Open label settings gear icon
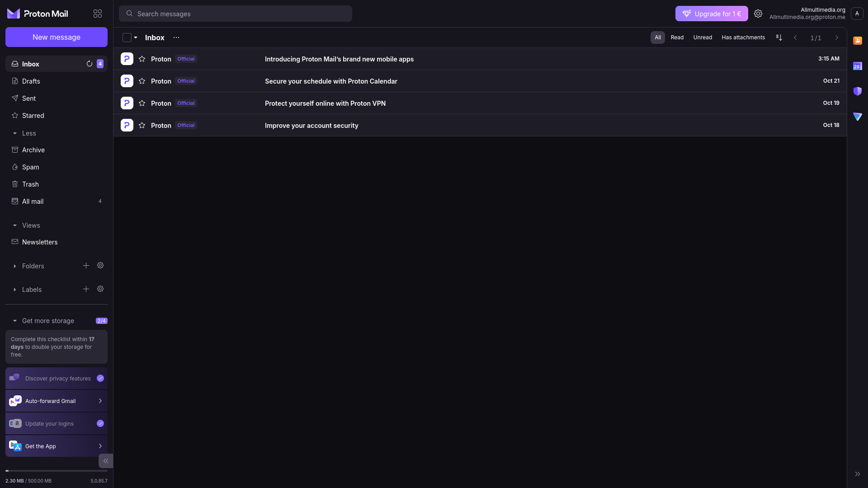Screen dimensions: 868x488 click(x=100, y=289)
